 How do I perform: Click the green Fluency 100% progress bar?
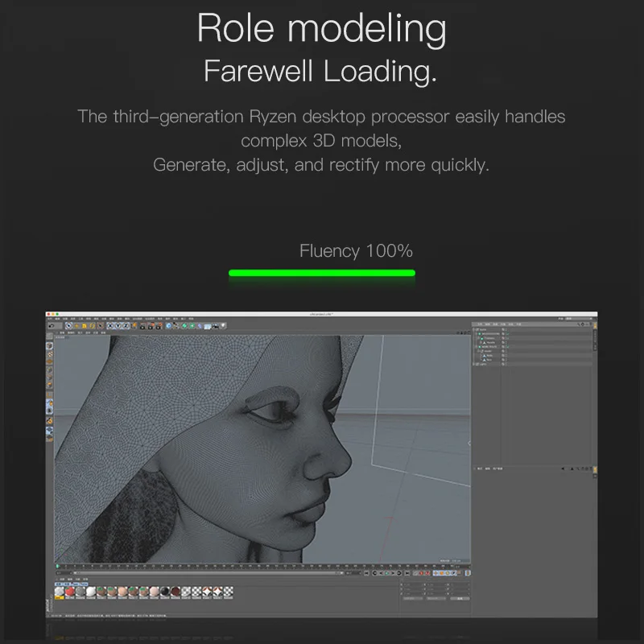point(321,273)
